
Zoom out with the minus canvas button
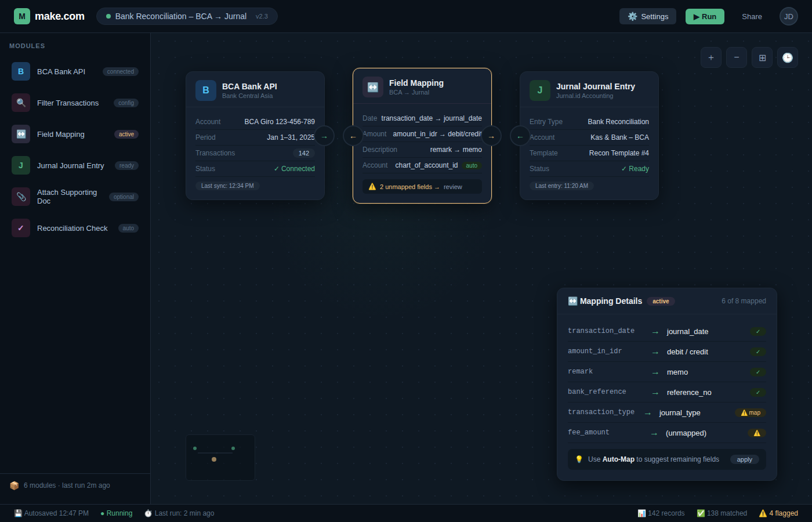click(737, 57)
